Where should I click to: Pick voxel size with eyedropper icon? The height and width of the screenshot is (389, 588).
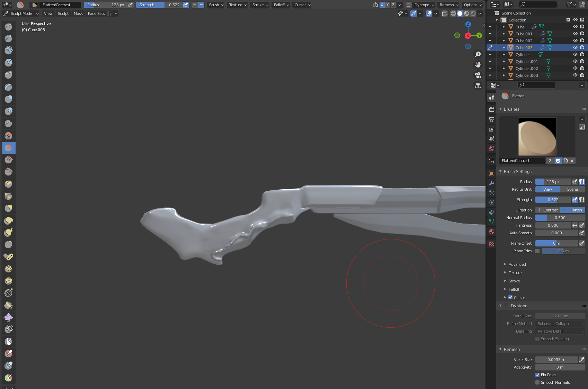click(582, 360)
